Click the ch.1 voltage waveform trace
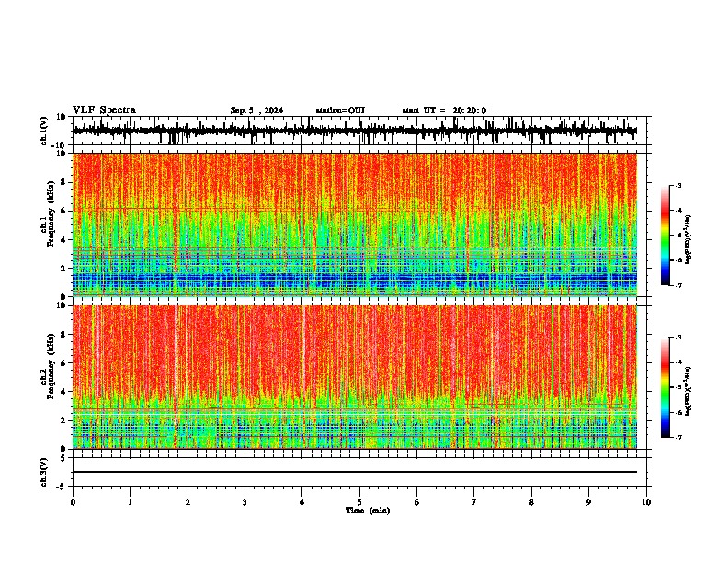Image resolution: width=728 pixels, height=563 pixels. pyautogui.click(x=354, y=131)
